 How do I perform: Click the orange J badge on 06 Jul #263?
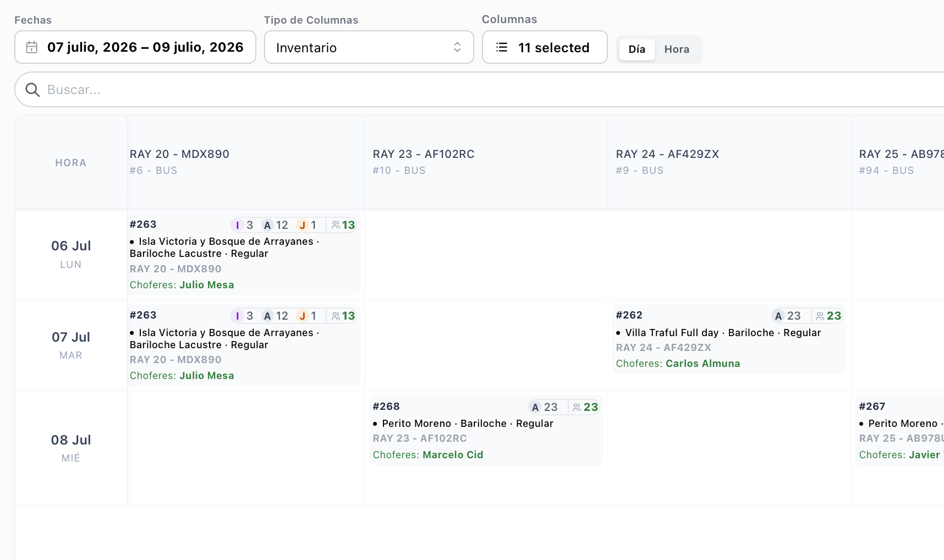(302, 225)
